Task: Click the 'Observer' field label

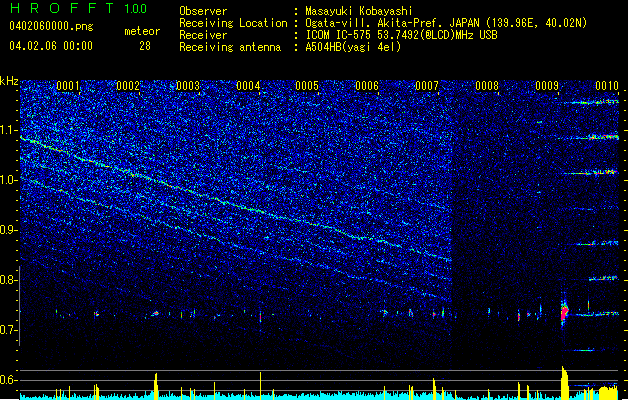Action: (x=203, y=11)
